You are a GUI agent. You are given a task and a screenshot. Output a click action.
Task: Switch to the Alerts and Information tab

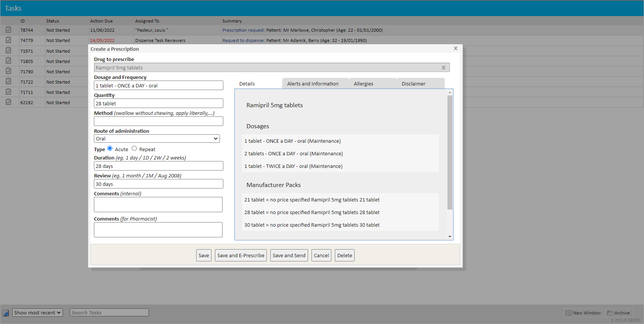point(313,84)
